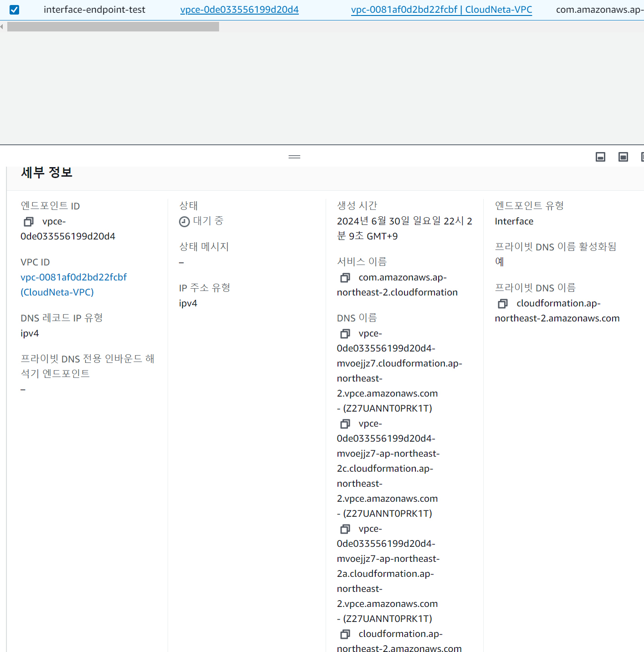This screenshot has height=652, width=644.
Task: Click the pending status clock icon
Action: (x=184, y=222)
